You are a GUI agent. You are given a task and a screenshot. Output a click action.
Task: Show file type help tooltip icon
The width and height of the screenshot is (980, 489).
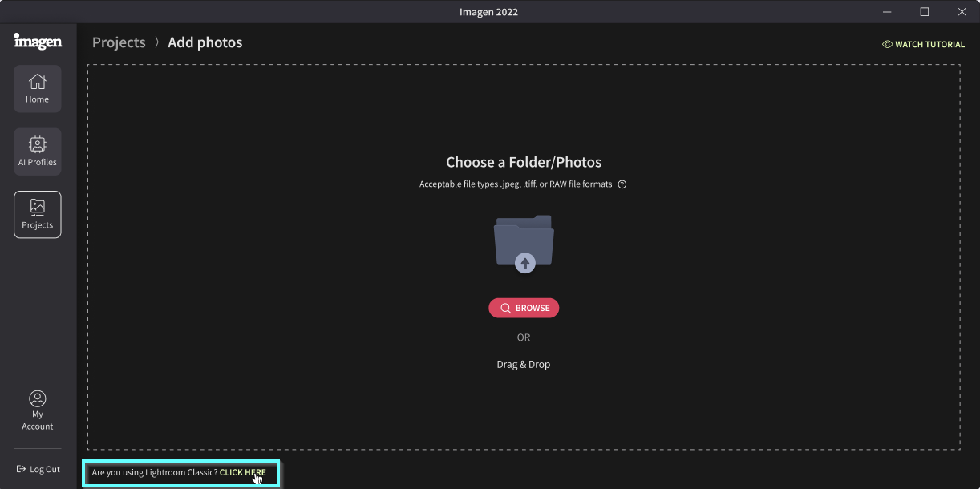pos(622,184)
